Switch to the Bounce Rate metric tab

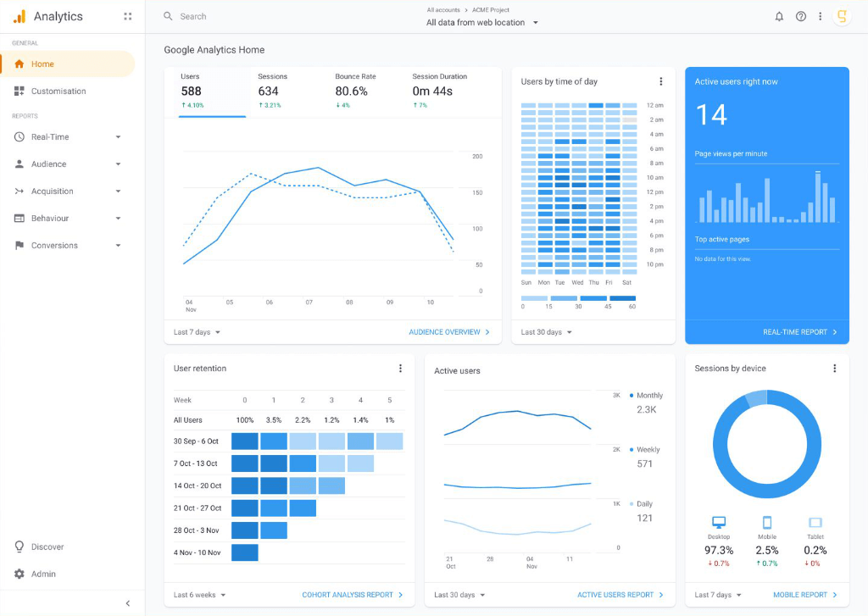coord(355,90)
